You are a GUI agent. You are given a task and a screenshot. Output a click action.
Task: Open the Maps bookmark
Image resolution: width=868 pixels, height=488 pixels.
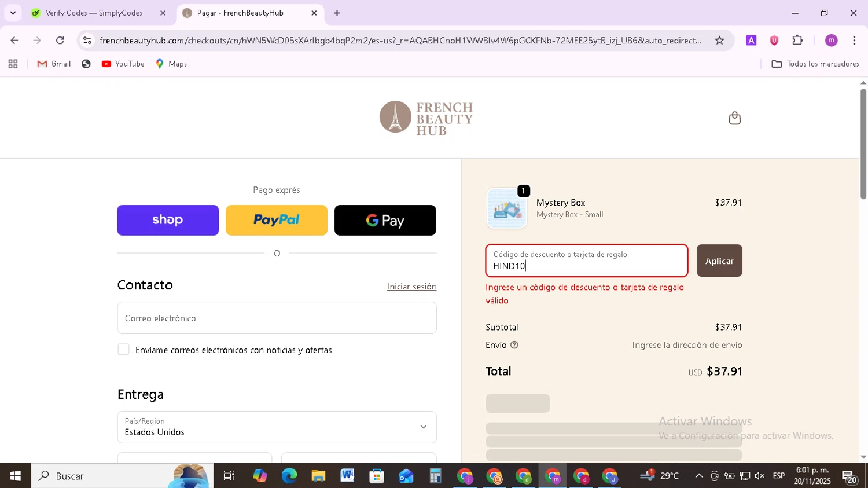(x=171, y=64)
